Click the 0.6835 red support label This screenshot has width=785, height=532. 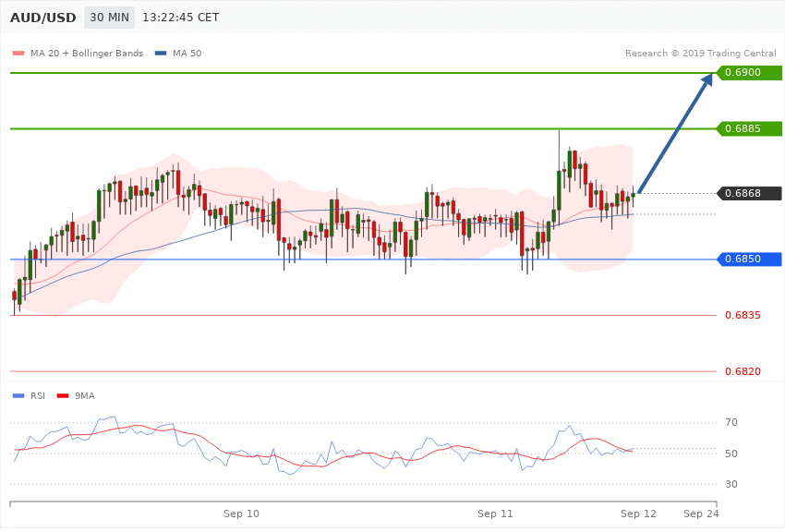pyautogui.click(x=743, y=315)
